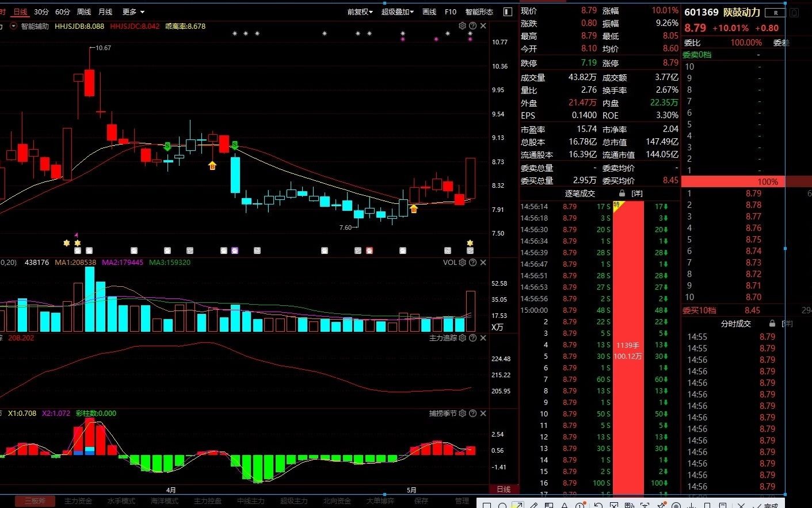Open help icon of 主力追踪 panel
Viewport: 812px width, 508px height.
point(472,338)
